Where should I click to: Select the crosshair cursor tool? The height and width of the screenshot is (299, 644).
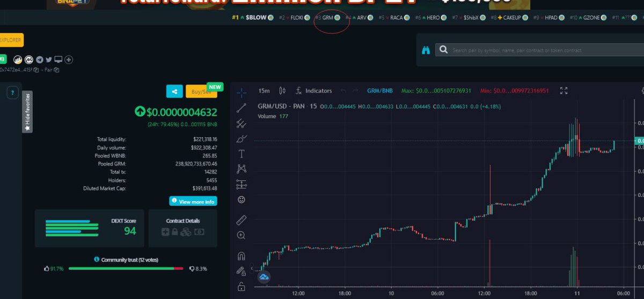(241, 92)
